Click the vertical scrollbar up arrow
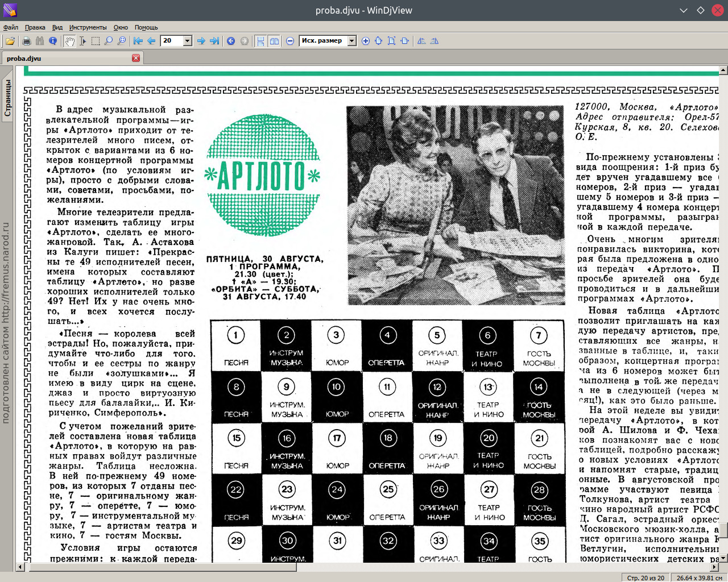This screenshot has width=728, height=582. point(723,70)
